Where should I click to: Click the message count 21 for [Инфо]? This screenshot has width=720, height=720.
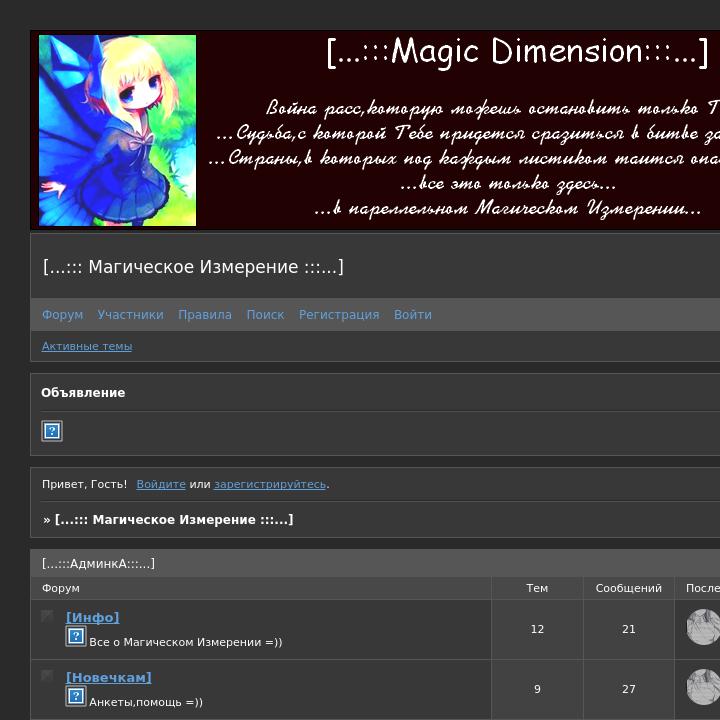(629, 629)
